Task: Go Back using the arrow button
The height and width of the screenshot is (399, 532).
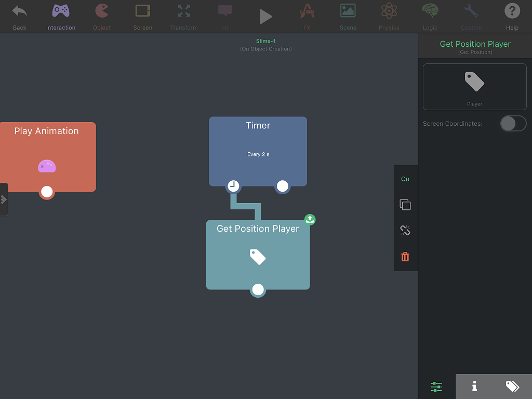Action: click(20, 17)
